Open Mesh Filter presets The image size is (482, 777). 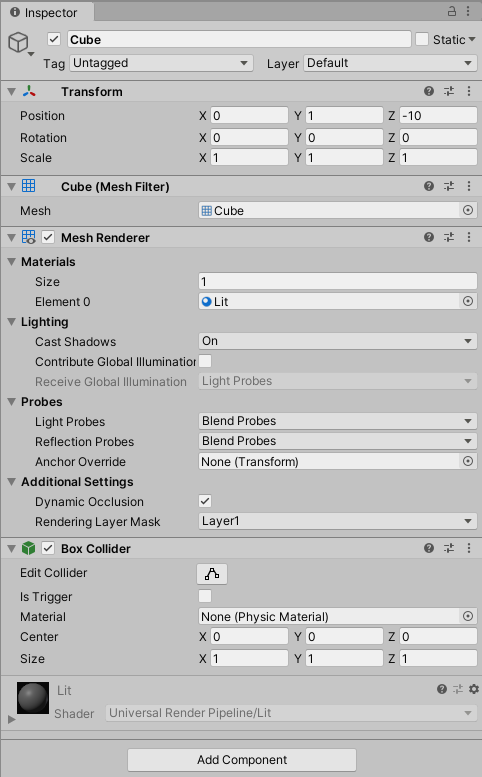pos(449,186)
